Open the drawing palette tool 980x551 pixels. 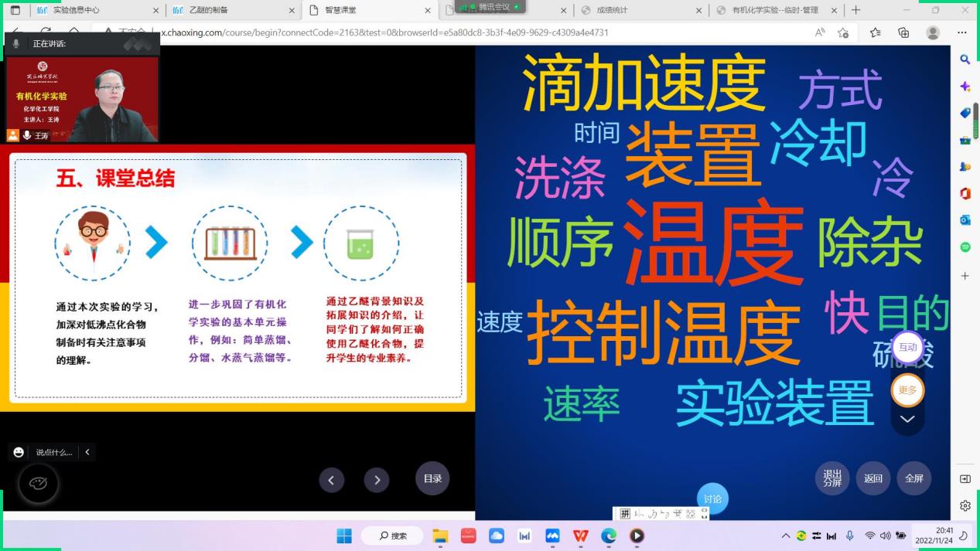[38, 484]
